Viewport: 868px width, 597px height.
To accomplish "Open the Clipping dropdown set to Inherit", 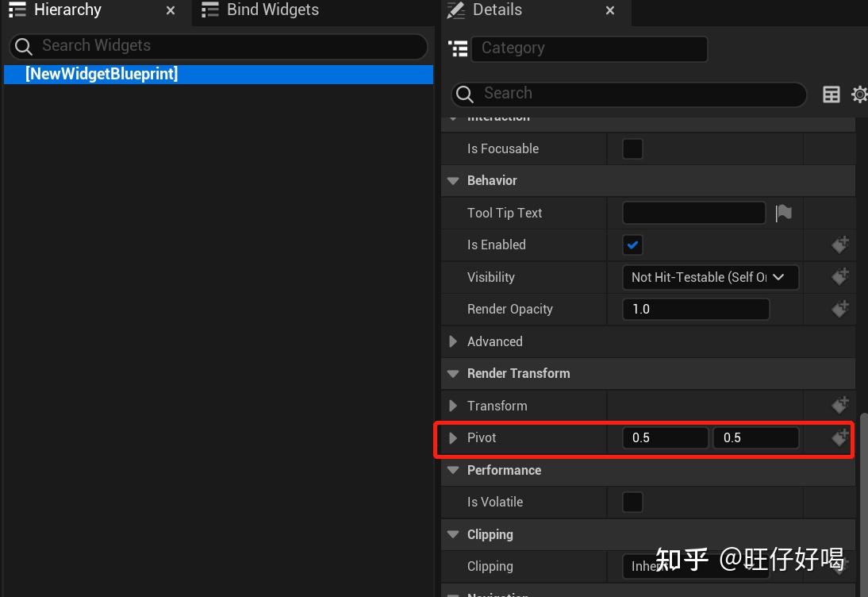I will [695, 566].
